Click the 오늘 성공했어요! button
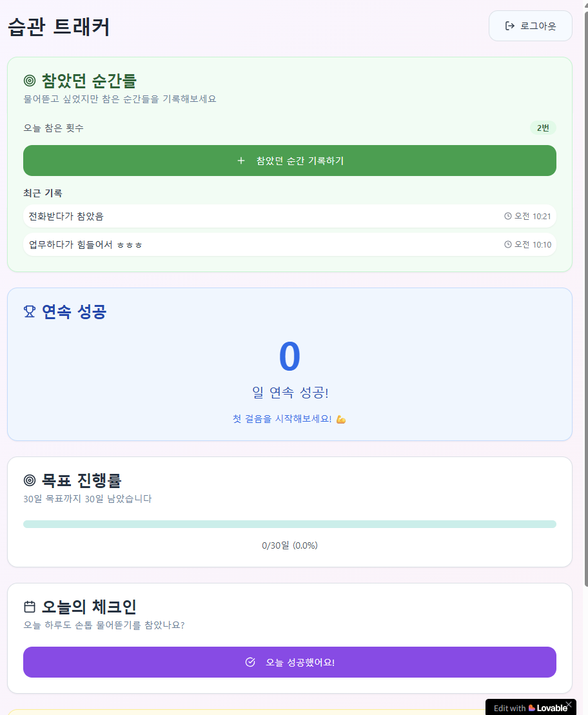The height and width of the screenshot is (715, 588). (289, 662)
